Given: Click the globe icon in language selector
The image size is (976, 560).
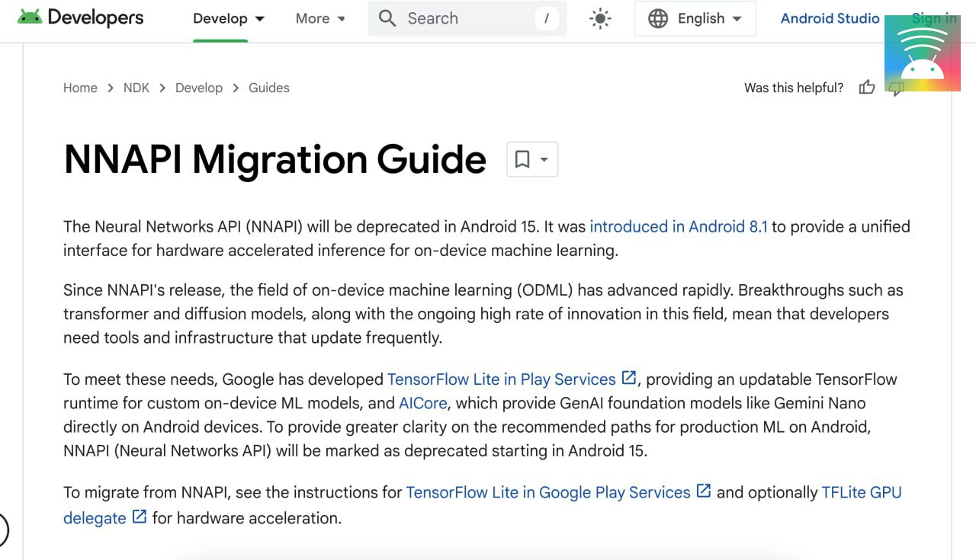Looking at the screenshot, I should click(x=658, y=18).
